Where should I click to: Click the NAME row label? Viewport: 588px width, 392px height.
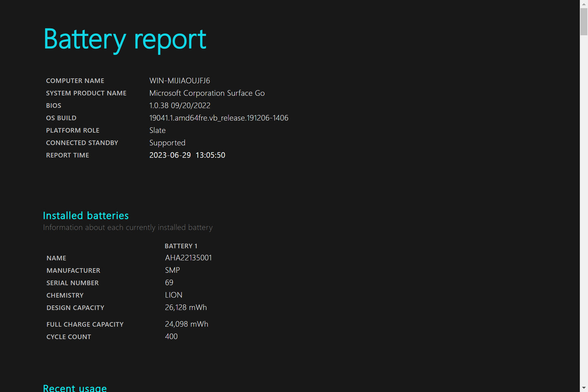[x=56, y=258]
